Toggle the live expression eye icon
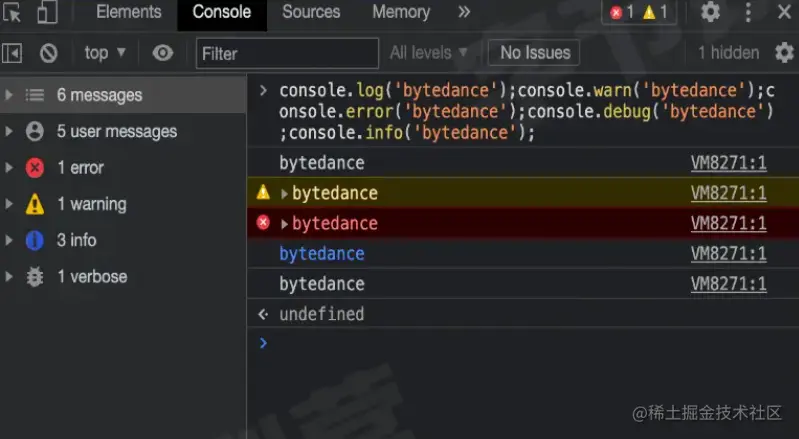 (162, 53)
